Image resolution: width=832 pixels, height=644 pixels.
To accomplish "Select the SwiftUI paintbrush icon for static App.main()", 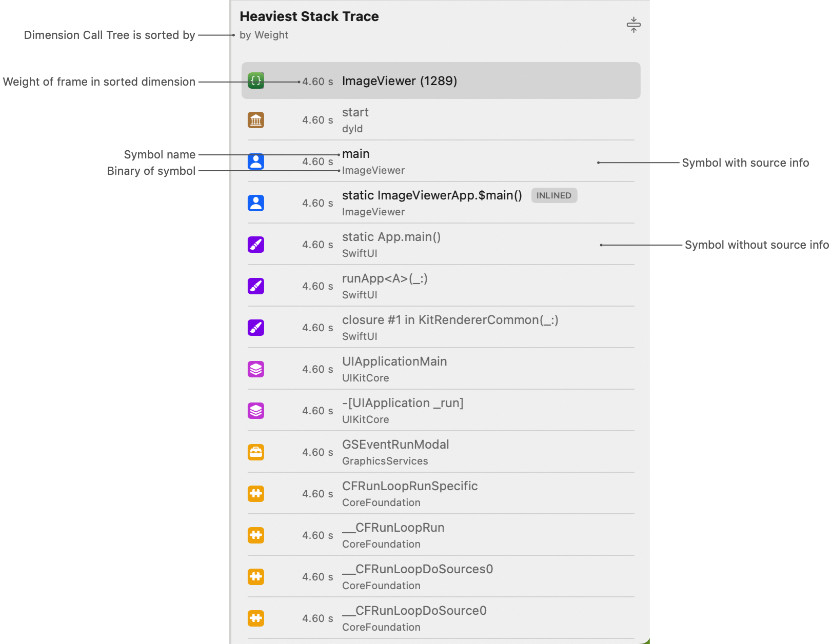I will pos(255,244).
